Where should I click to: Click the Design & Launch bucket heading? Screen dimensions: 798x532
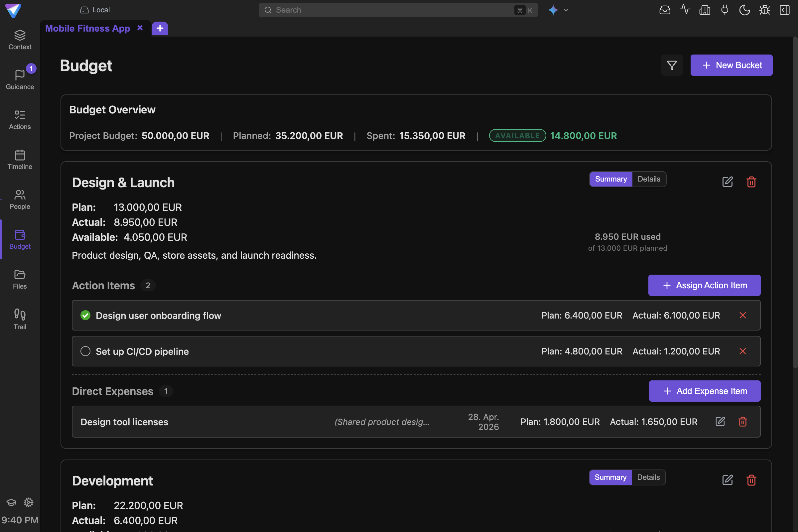[123, 183]
